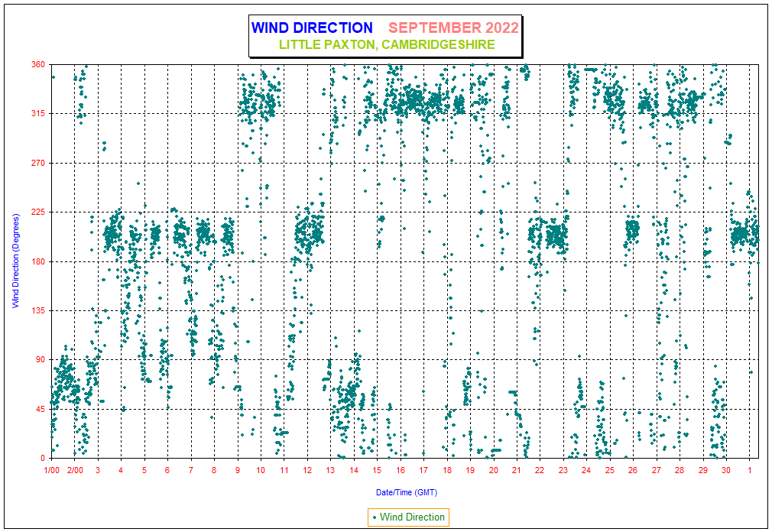The image size is (772, 532).
Task: Click the 90 y-axis value
Action: click(41, 360)
